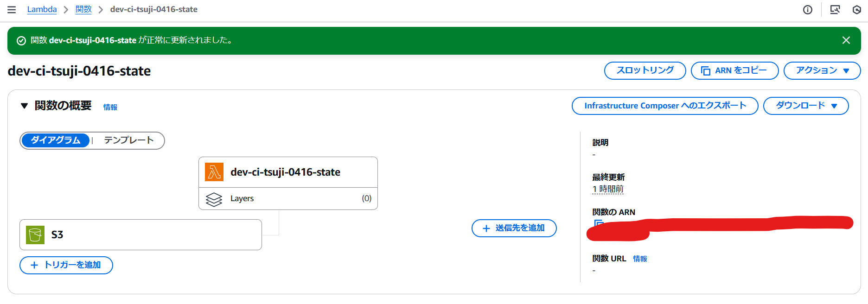The image size is (868, 304).
Task: Open the hamburger navigation menu
Action: tap(12, 10)
